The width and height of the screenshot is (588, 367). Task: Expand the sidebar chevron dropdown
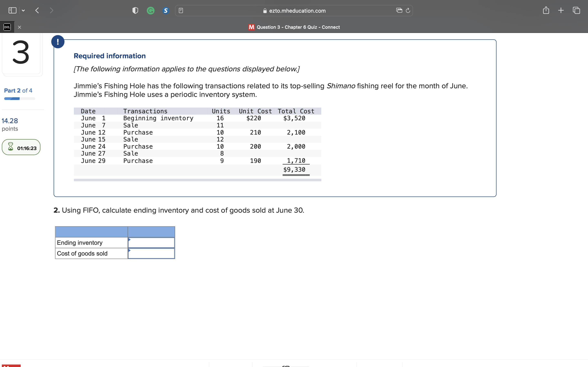[23, 10]
